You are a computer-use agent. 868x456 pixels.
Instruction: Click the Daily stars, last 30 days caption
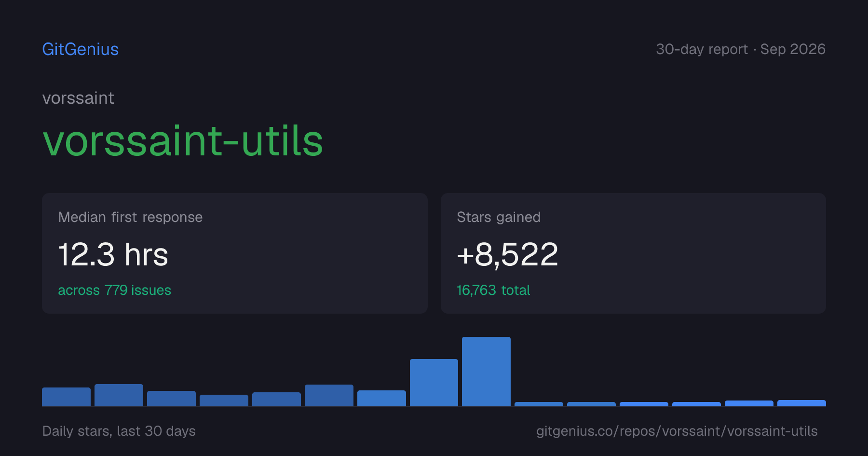point(119,431)
